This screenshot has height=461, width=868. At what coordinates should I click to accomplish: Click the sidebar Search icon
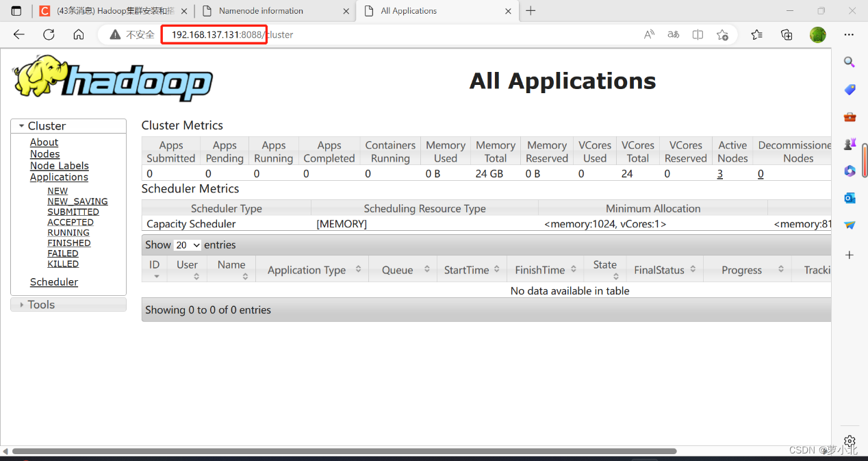pos(850,62)
